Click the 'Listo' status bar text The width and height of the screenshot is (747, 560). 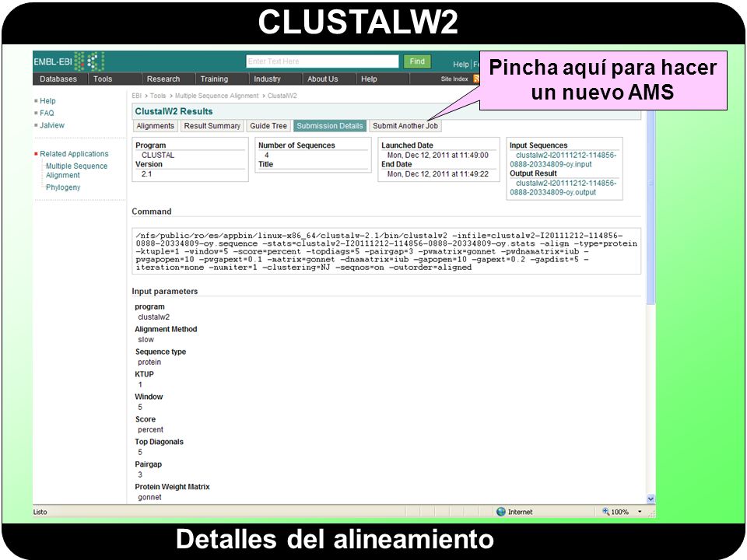[x=40, y=512]
